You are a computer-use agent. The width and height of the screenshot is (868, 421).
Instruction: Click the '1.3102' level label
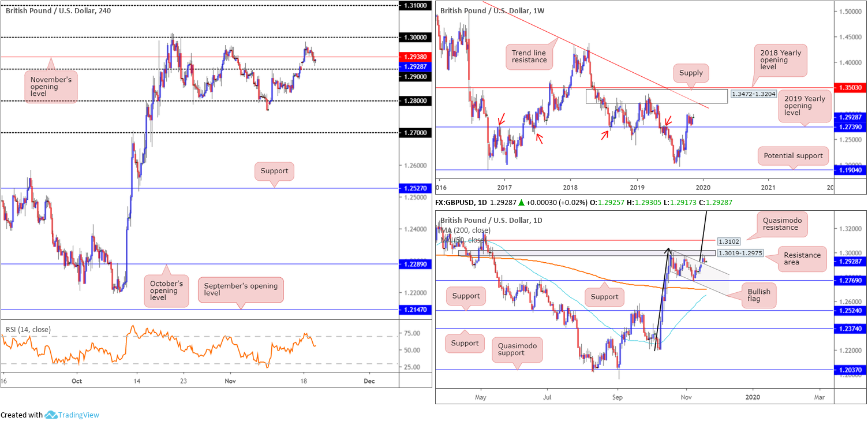point(728,241)
